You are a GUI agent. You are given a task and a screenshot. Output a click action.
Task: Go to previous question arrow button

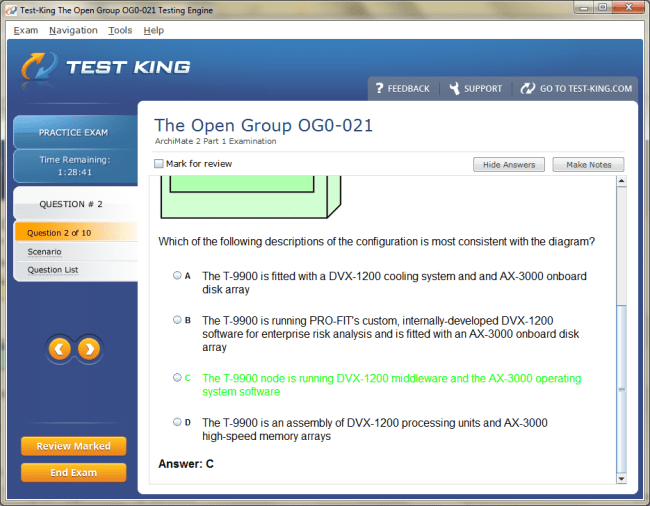[x=60, y=349]
